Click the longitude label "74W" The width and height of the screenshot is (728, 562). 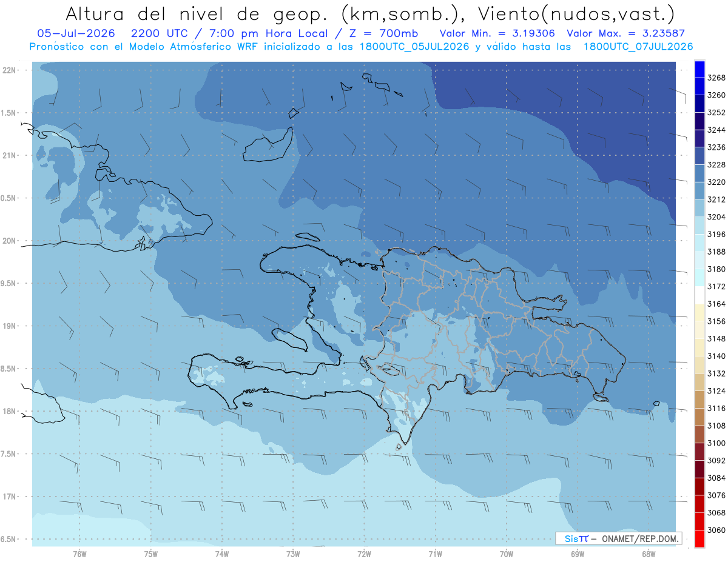pyautogui.click(x=222, y=554)
